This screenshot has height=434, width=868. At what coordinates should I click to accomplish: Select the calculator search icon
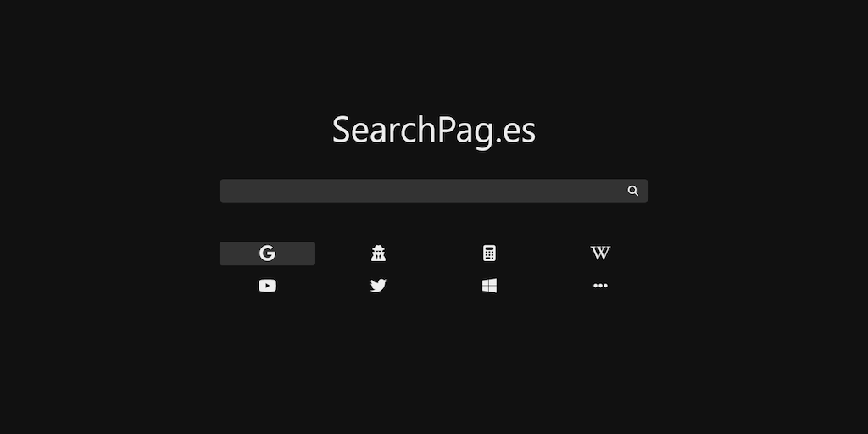pyautogui.click(x=489, y=253)
